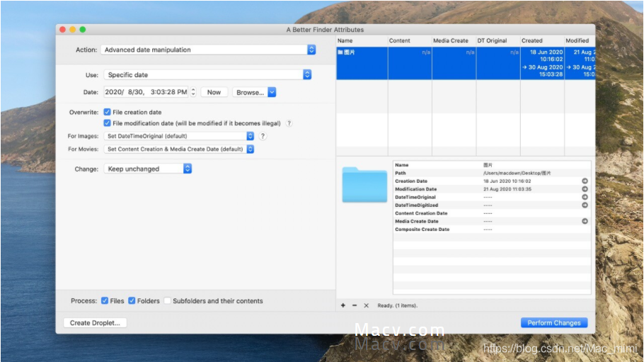Click the Browse... button
This screenshot has width=644, height=362.
250,92
